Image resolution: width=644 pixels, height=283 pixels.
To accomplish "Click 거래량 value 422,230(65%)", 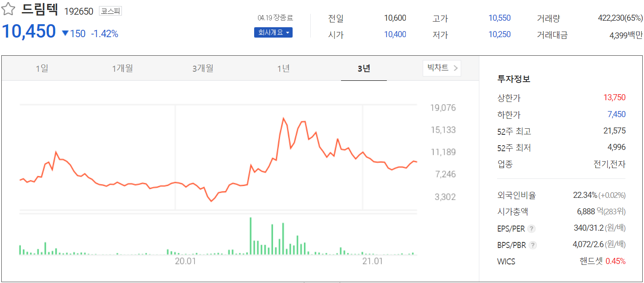I will click(620, 18).
